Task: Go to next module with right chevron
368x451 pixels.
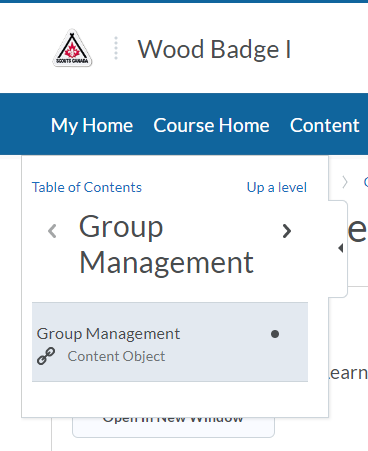Action: [287, 231]
